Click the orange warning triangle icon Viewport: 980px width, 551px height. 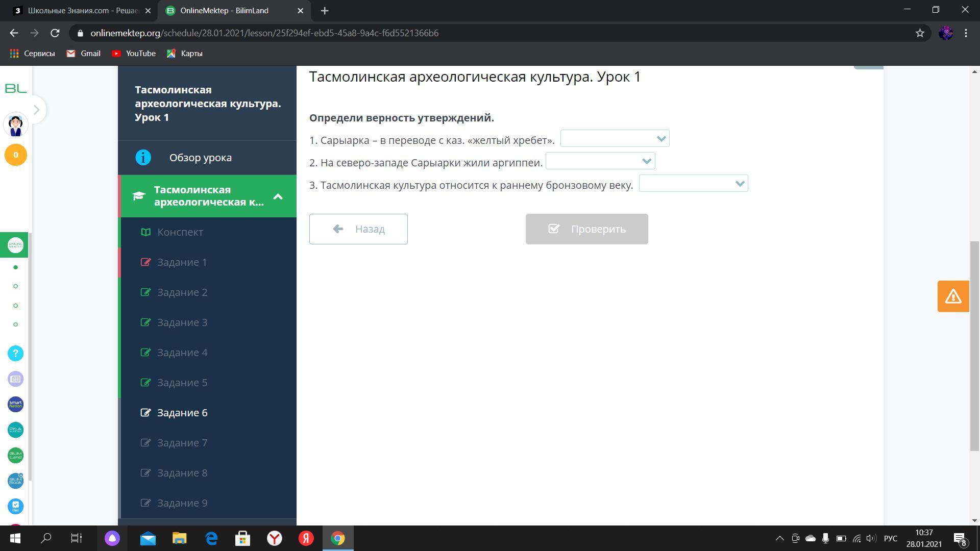[x=953, y=296]
